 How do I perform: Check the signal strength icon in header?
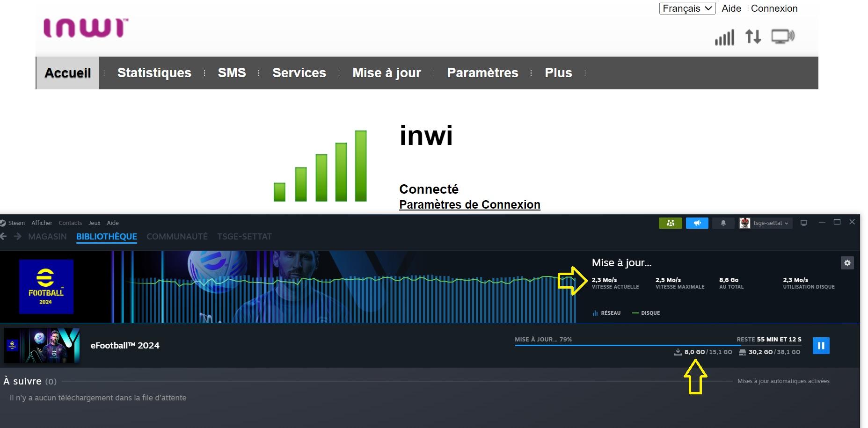(724, 37)
